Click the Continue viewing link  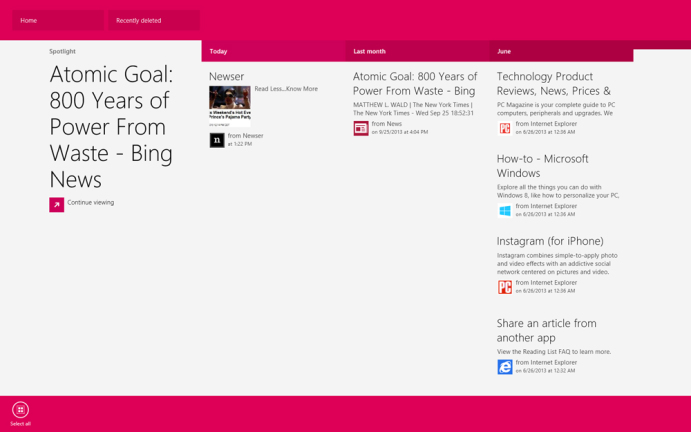tap(91, 203)
